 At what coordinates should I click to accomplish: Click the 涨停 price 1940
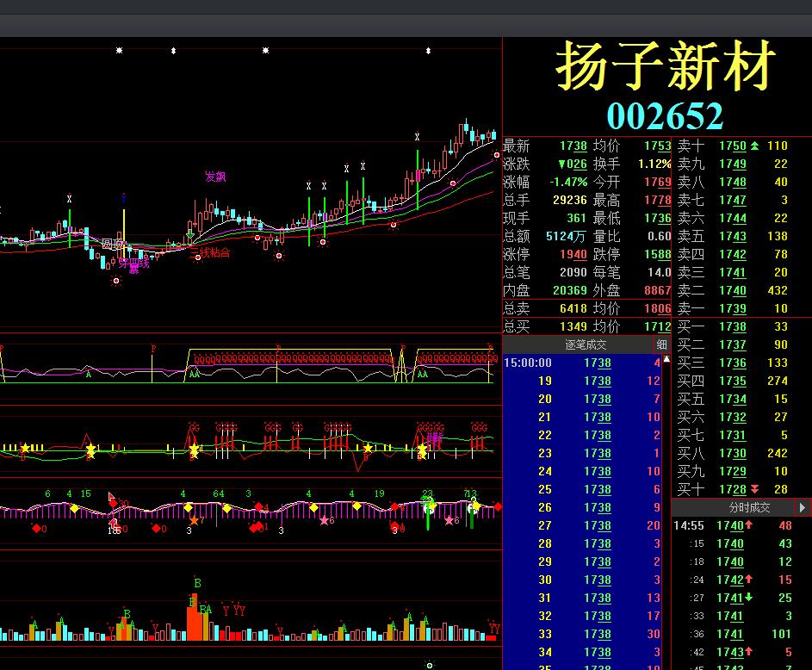click(x=573, y=255)
